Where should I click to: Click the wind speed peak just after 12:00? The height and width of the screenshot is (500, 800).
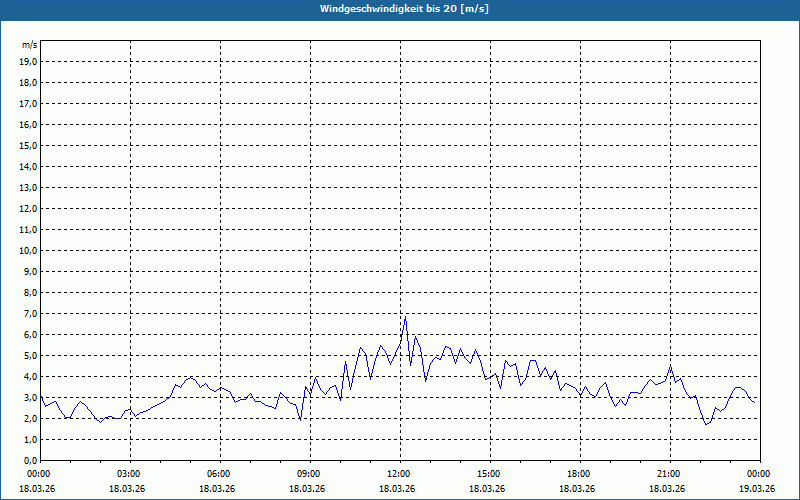405,318
